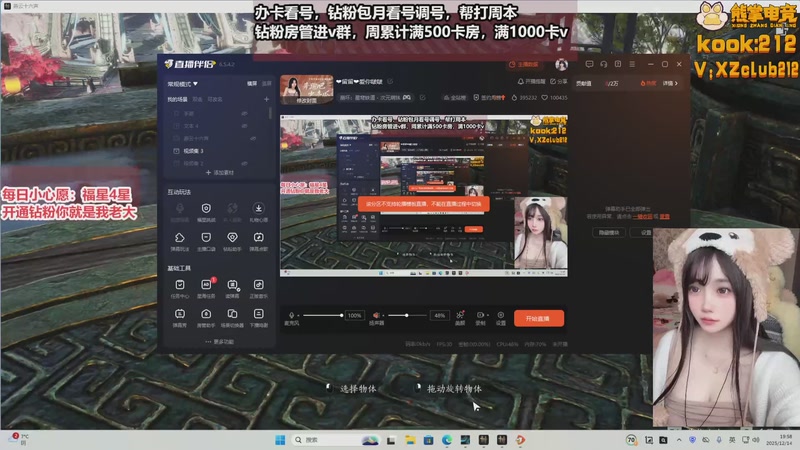Open the 读弹幕 tool icon
The width and height of the screenshot is (800, 450).
tap(232, 285)
